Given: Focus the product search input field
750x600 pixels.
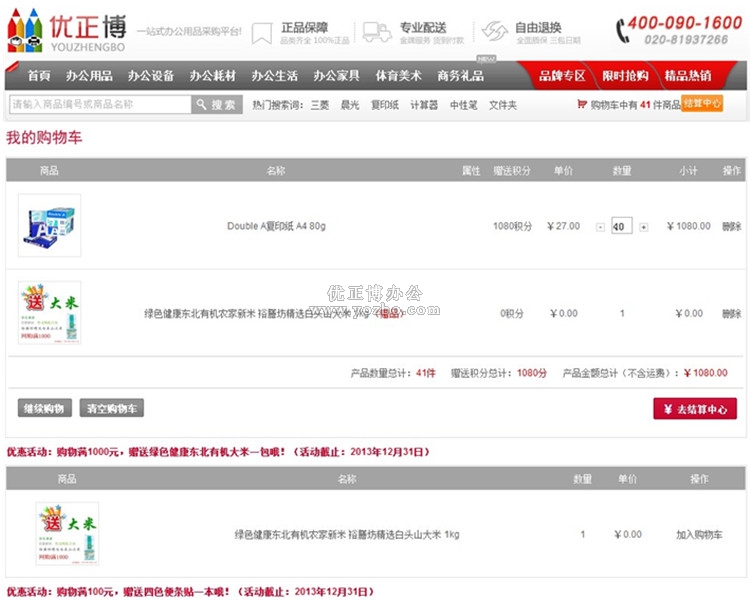Looking at the screenshot, I should point(99,104).
